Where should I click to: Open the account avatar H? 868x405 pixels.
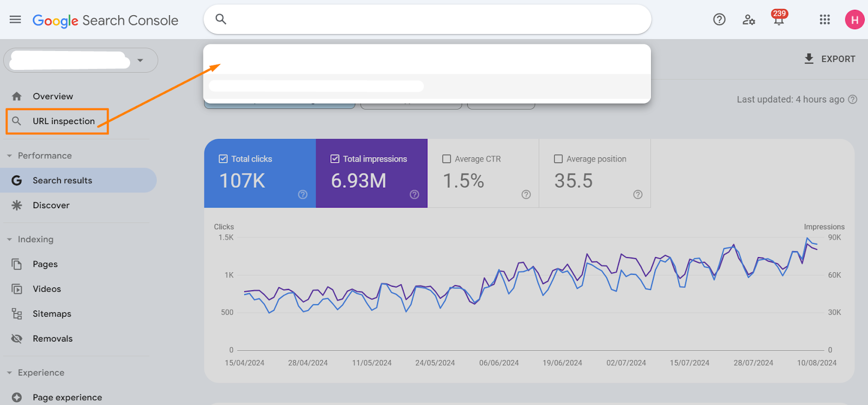pos(854,20)
